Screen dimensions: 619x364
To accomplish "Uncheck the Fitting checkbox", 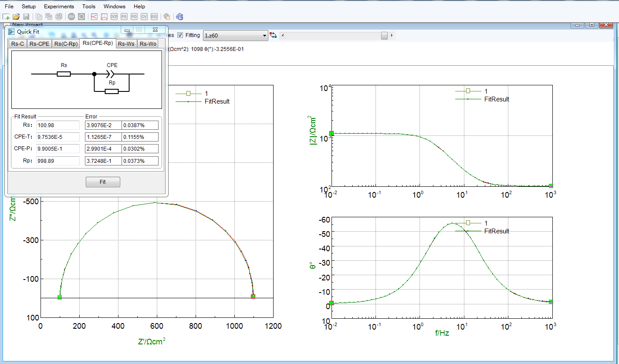I will (x=180, y=35).
